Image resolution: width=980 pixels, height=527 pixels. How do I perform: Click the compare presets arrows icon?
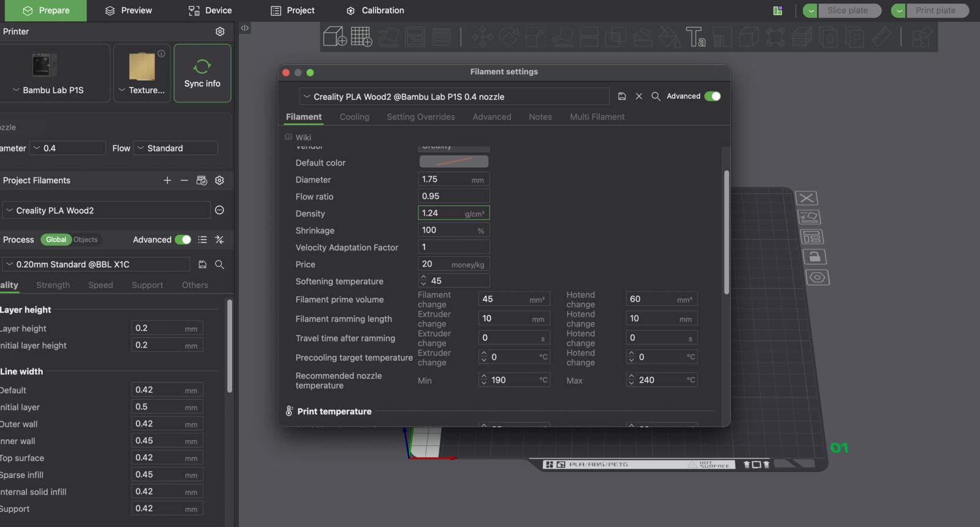point(219,240)
